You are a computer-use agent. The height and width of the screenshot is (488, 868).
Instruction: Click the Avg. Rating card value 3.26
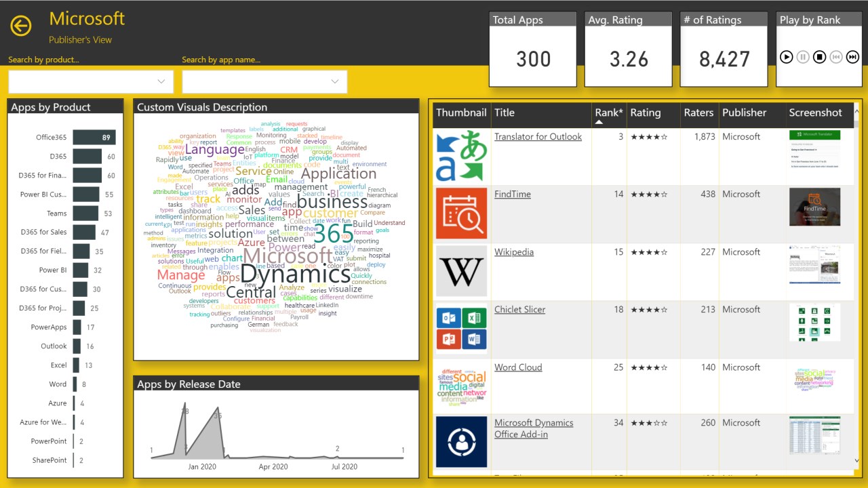[629, 59]
